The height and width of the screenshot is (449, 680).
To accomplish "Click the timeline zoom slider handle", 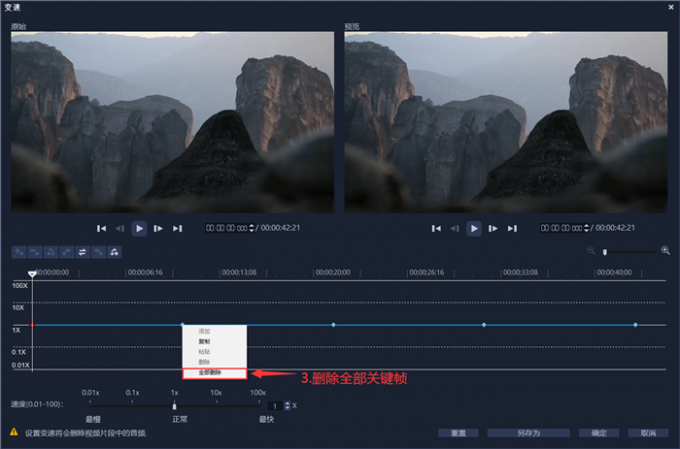I will pos(604,251).
